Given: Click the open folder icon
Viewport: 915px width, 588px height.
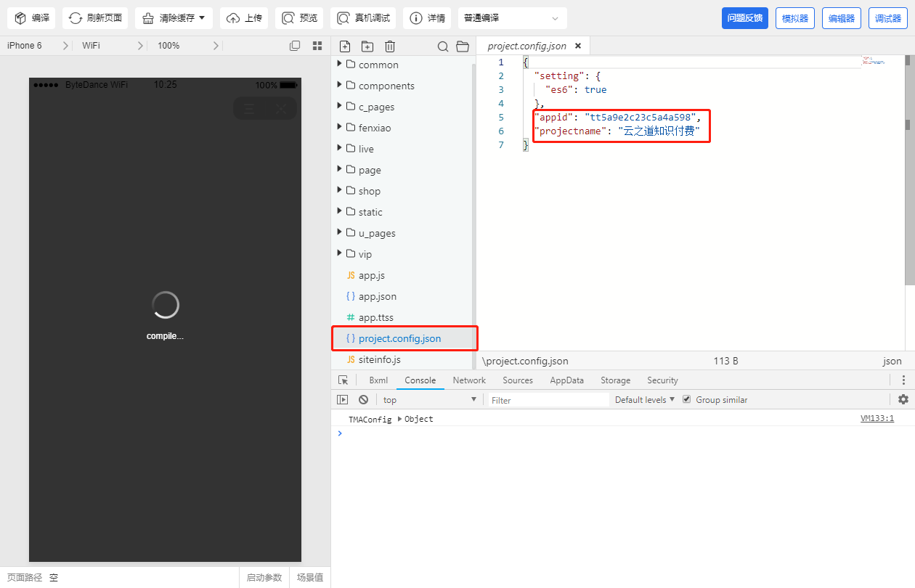Looking at the screenshot, I should point(463,46).
